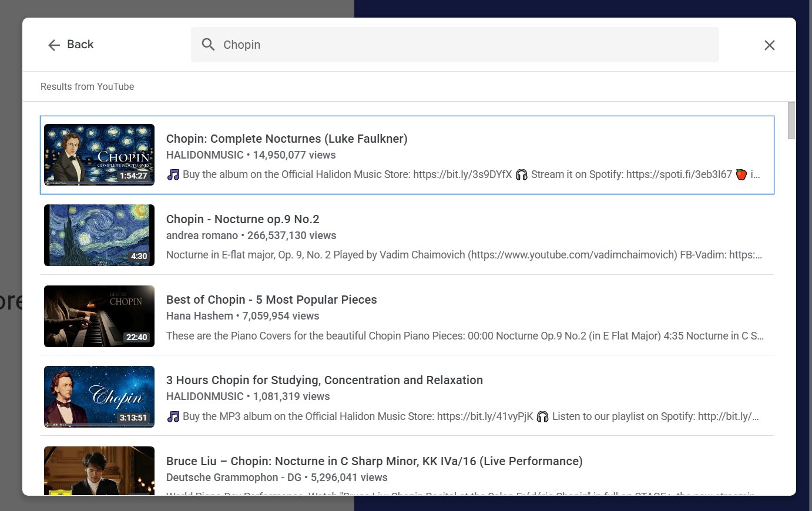Click 'Deutsche Grammophon - DG • 5,296,041 views'
The width and height of the screenshot is (812, 511).
point(277,478)
